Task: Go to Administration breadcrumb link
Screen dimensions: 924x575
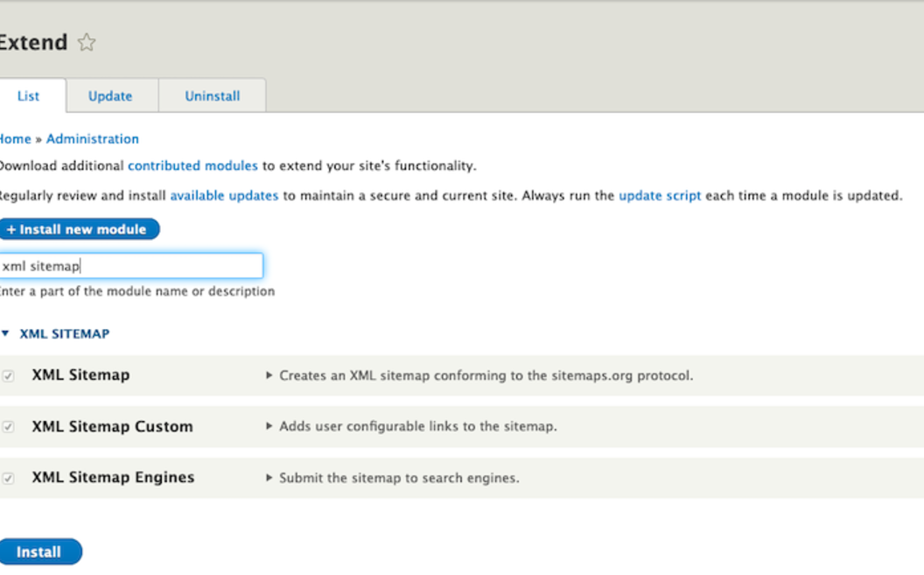Action: (x=92, y=139)
